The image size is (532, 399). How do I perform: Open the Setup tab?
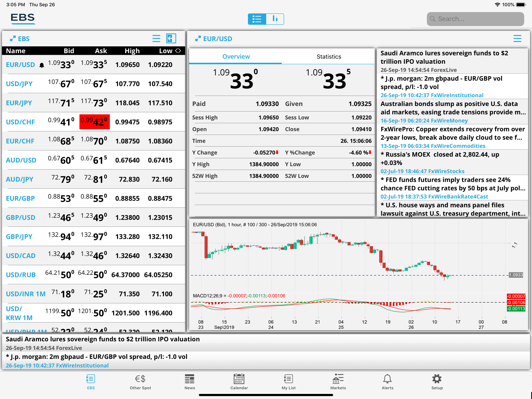pyautogui.click(x=437, y=382)
